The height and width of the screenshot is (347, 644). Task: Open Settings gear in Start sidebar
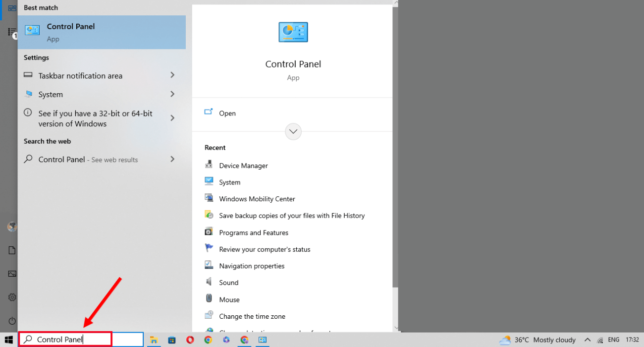12,297
